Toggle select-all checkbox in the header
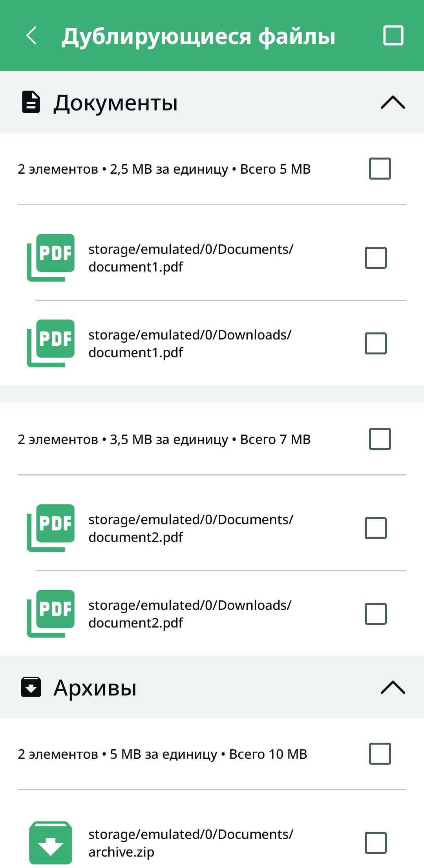424x868 pixels. tap(393, 36)
